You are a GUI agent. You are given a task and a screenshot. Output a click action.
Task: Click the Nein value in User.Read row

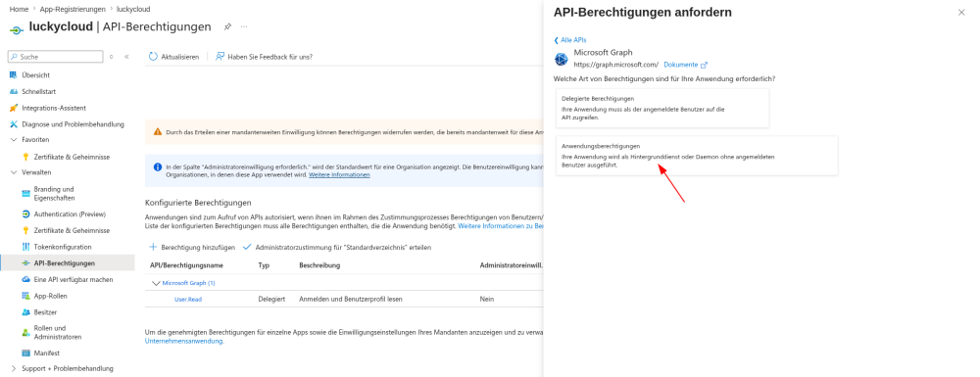[486, 299]
